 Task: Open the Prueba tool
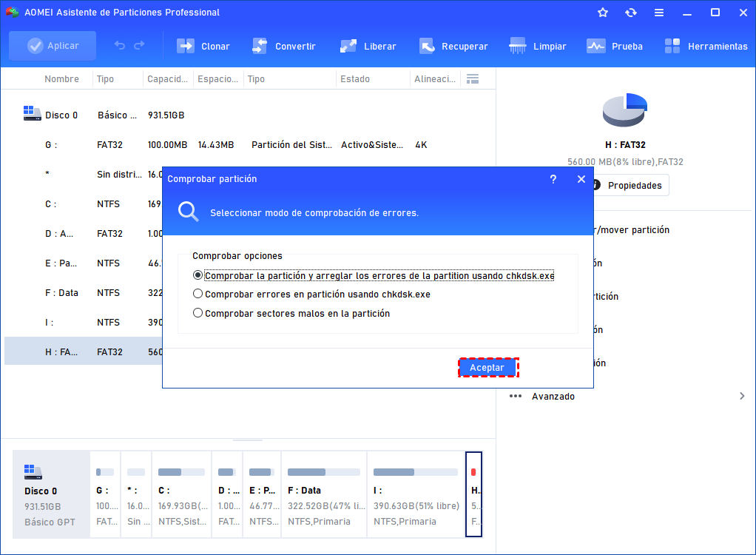click(x=615, y=47)
